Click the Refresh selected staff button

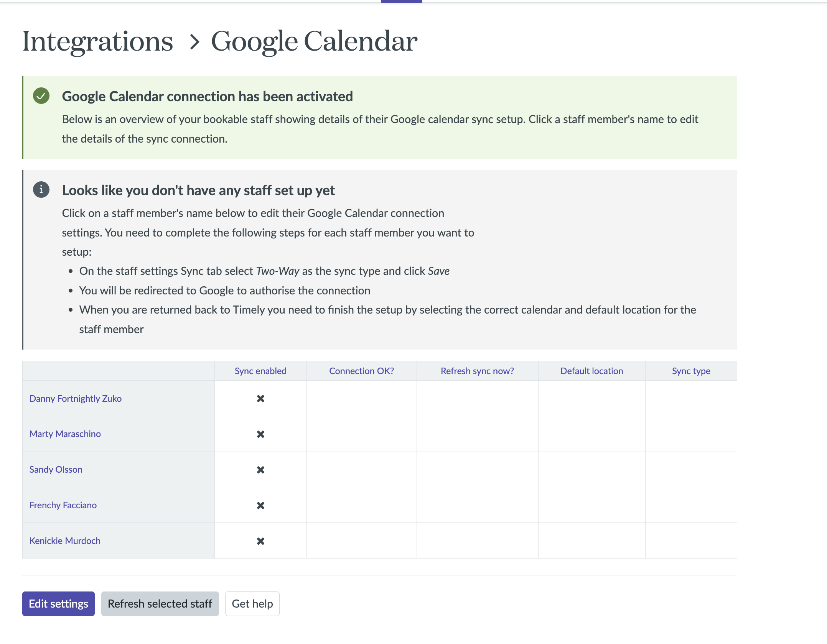160,604
